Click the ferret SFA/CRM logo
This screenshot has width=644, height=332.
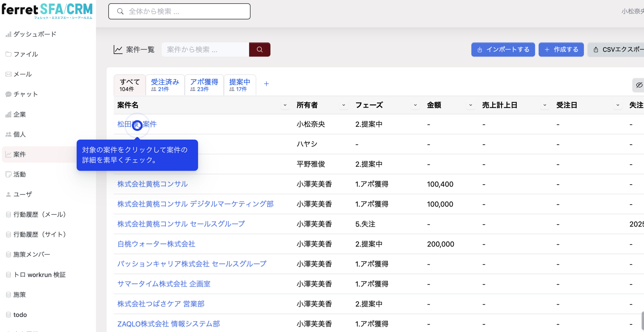pos(47,11)
